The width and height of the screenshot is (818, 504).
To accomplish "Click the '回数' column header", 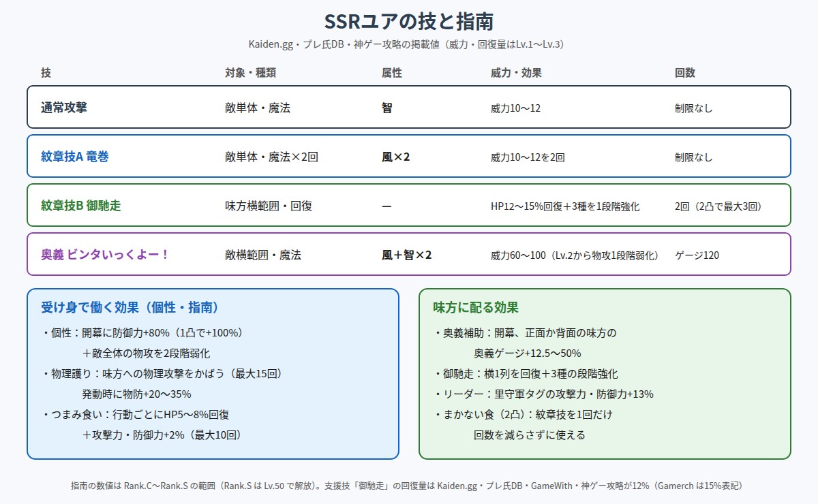I will [x=685, y=73].
